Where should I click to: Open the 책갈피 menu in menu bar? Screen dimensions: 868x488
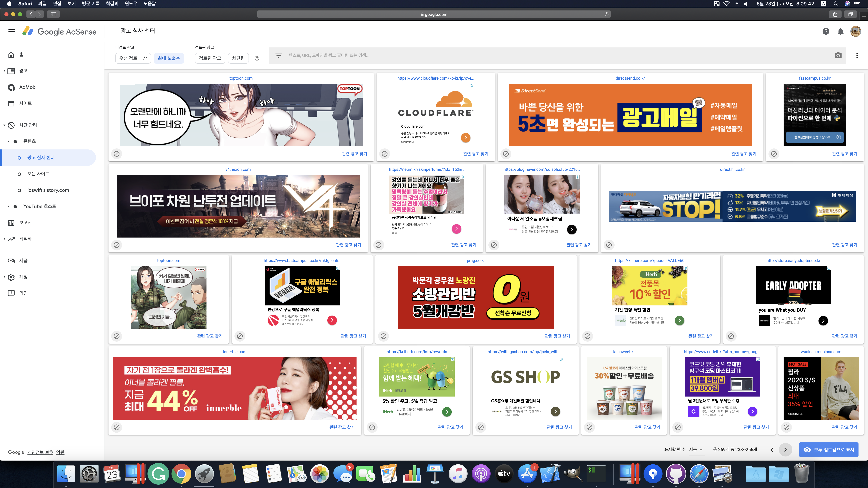(x=112, y=3)
